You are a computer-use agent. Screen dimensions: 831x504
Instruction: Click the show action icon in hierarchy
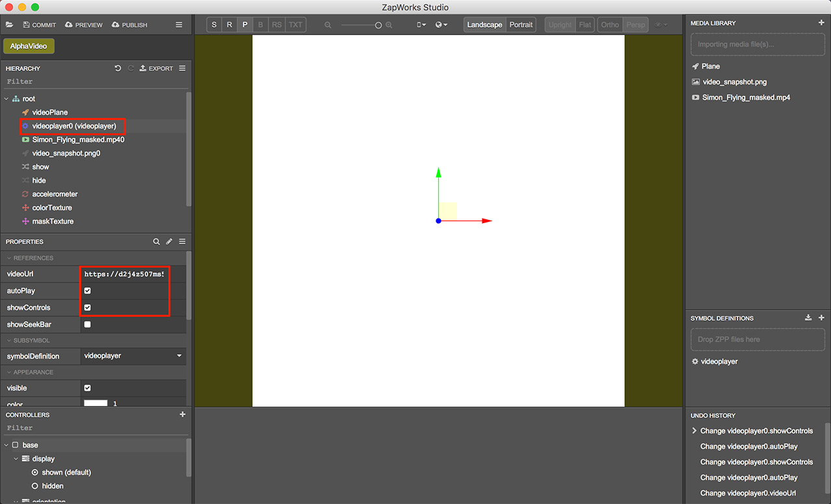pyautogui.click(x=25, y=167)
